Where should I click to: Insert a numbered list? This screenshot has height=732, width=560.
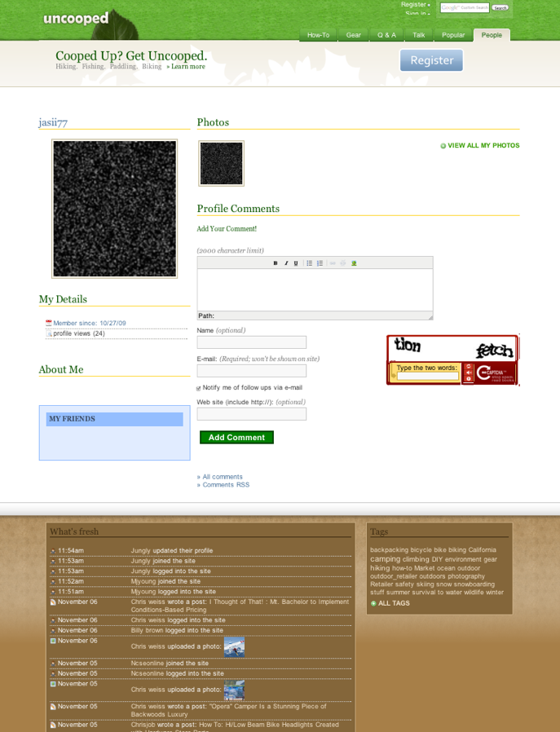tap(320, 263)
